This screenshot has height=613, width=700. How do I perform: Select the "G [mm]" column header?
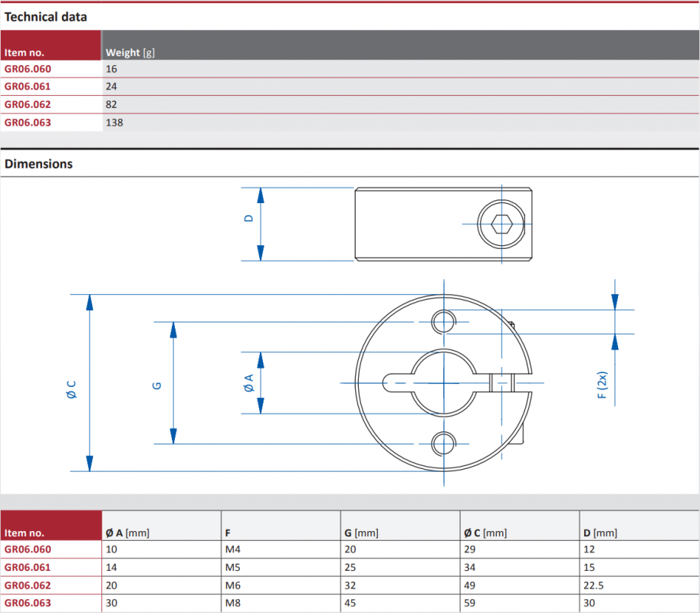361,533
